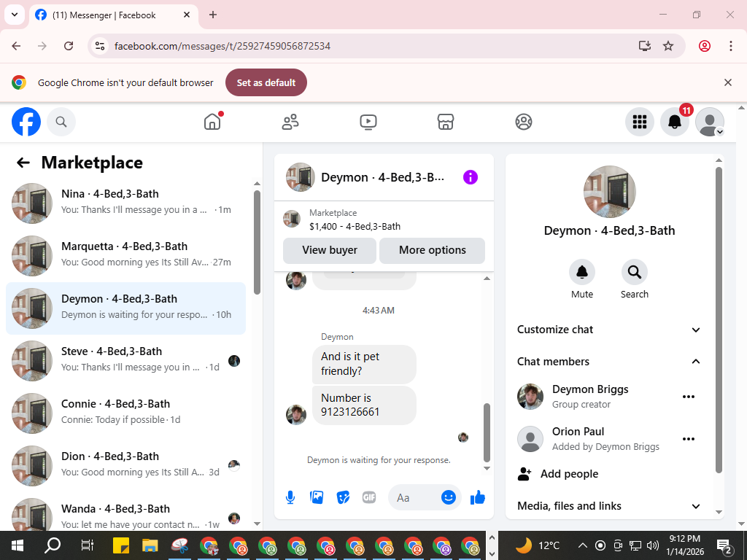Screen dimensions: 747x560
Task: Click the site information icon in address bar
Action: 99,46
